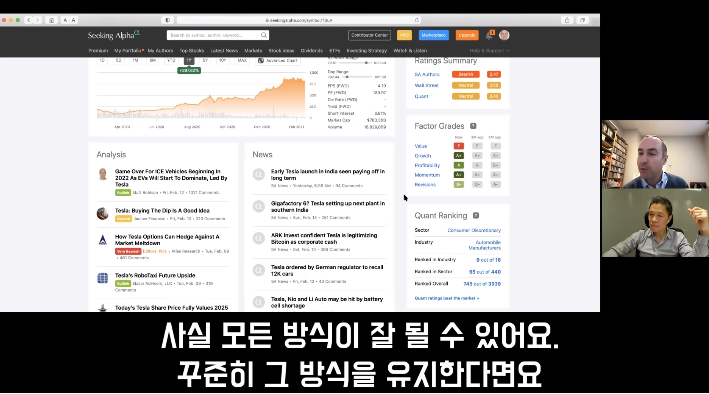Click smaller text size A button in Safari
Image resolution: width=709 pixels, height=394 pixels.
pyautogui.click(x=65, y=20)
